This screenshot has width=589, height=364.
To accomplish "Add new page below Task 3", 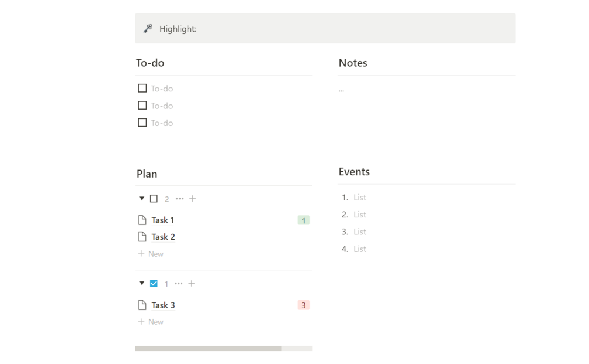I will pos(151,322).
